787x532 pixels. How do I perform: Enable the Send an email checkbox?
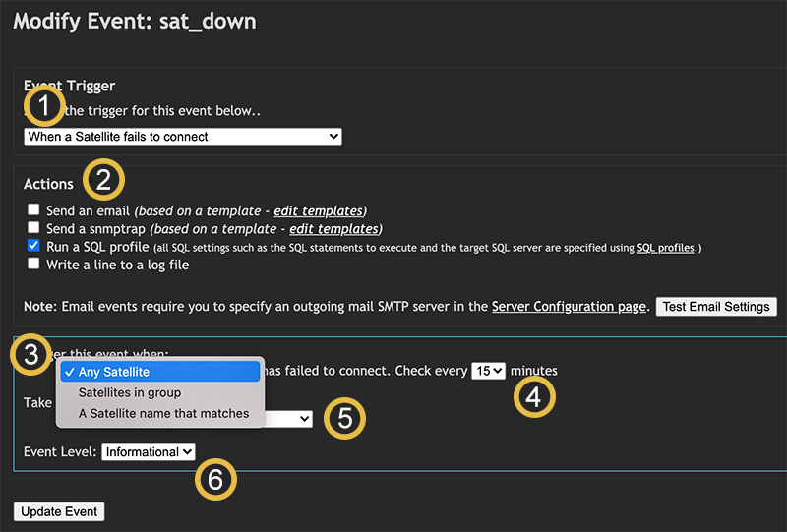pos(33,209)
